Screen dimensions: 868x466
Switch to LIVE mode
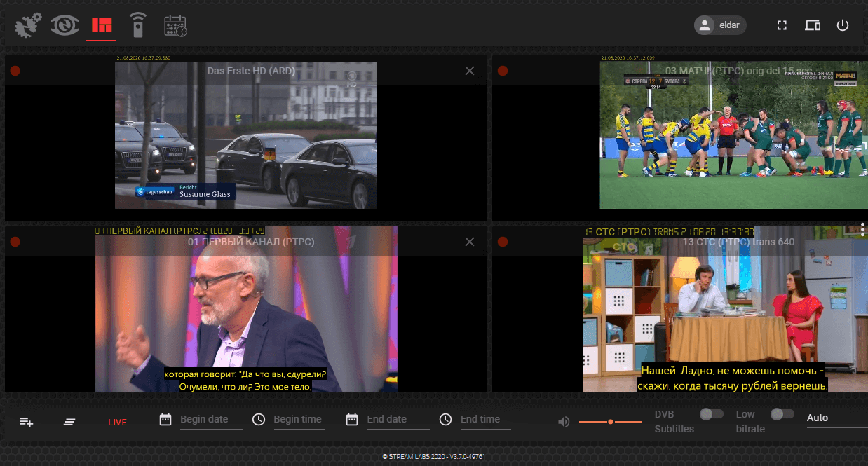tap(118, 423)
